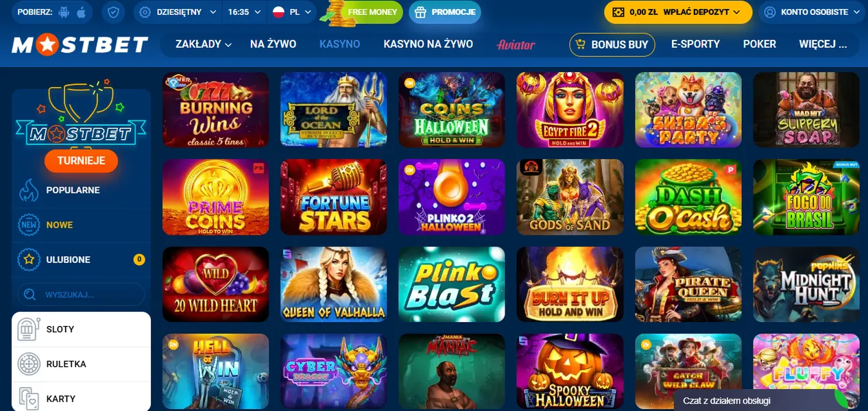Open Bonus Buy section button
Image resolution: width=868 pixels, height=411 pixels.
(612, 45)
